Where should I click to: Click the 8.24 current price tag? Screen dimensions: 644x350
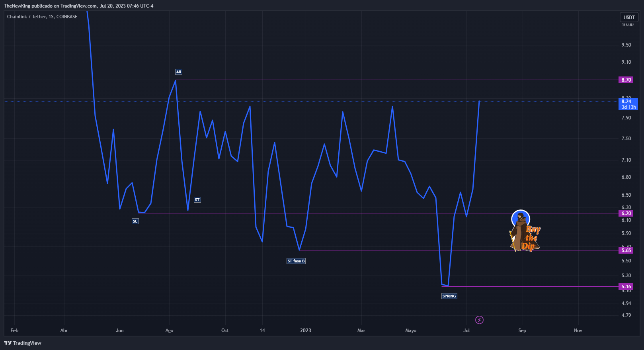coord(628,104)
